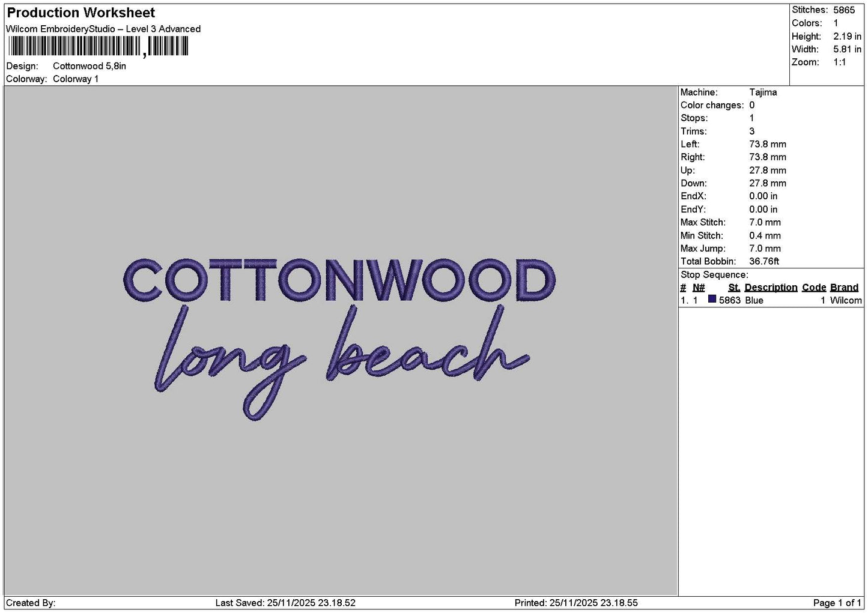Click the COTTONWOOD embroidered text preview
Viewport: 868px width, 613px height.
point(339,281)
